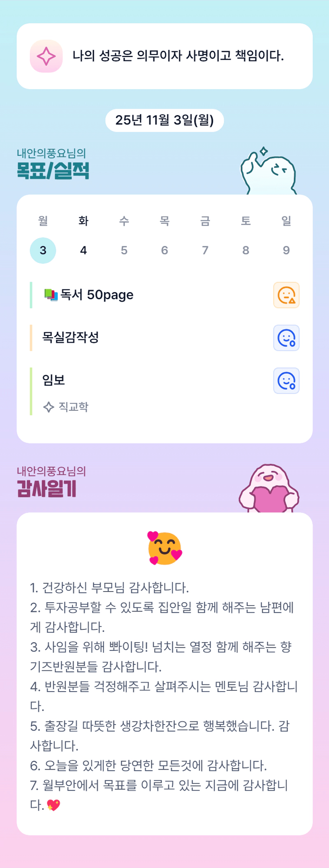329x868 pixels.
Task: Click the 직교학 sub-item label
Action: tap(74, 407)
